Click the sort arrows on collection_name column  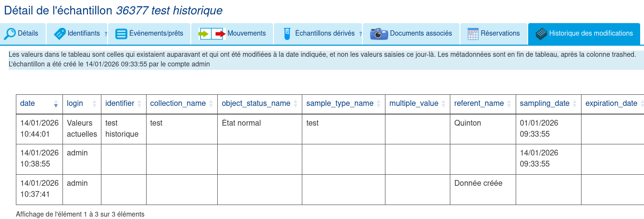point(211,103)
